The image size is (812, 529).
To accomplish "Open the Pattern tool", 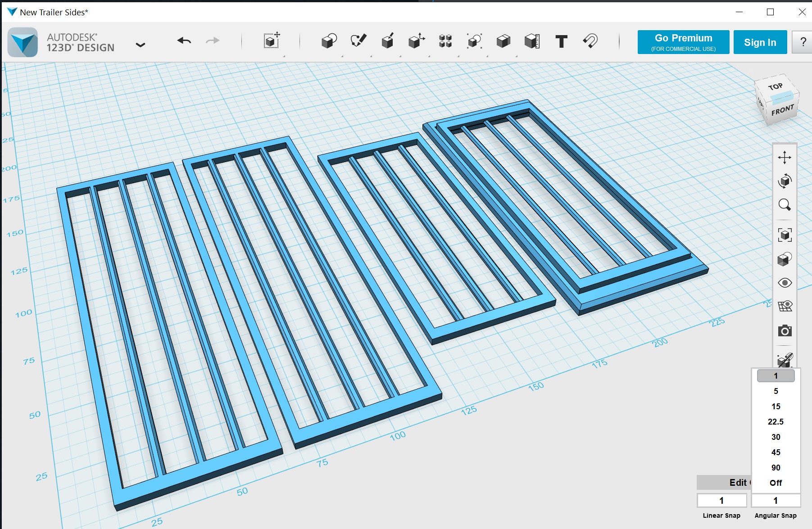I will [445, 41].
